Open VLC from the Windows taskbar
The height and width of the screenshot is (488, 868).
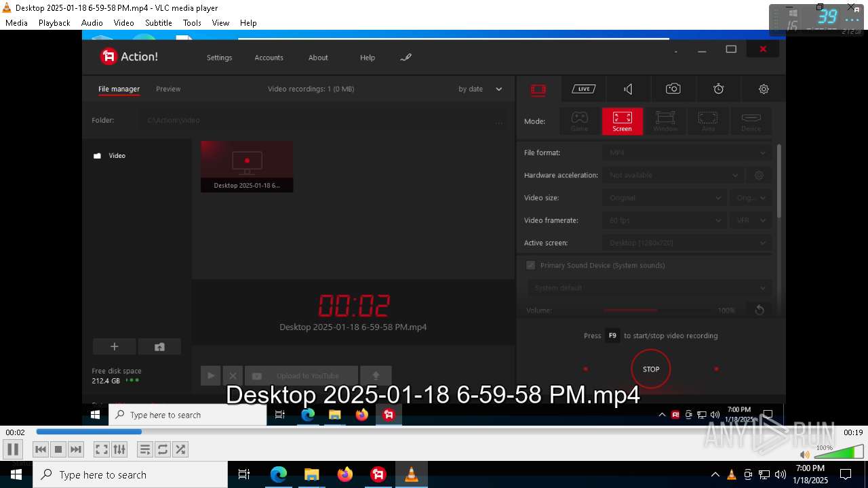point(411,474)
